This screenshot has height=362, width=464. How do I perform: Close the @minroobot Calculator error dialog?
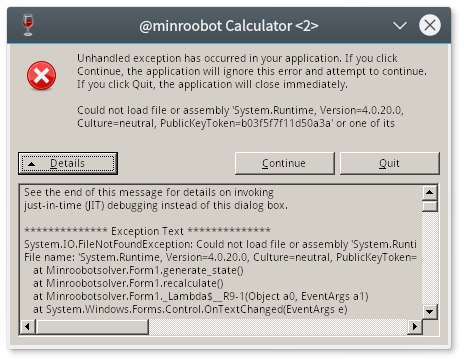[x=430, y=25]
